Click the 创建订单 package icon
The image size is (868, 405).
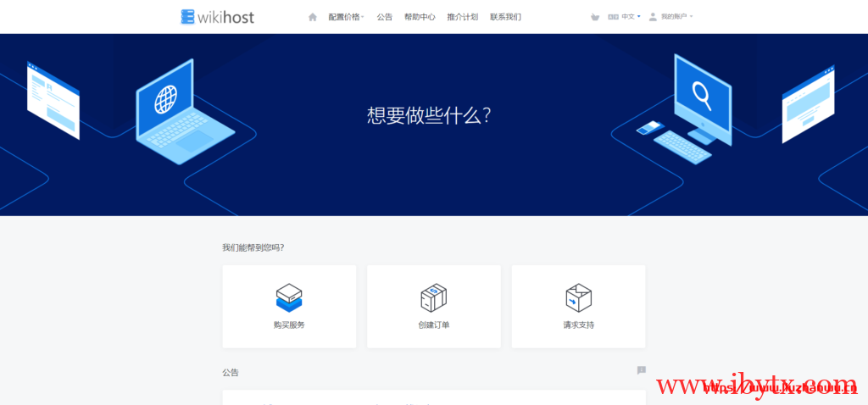(x=433, y=297)
